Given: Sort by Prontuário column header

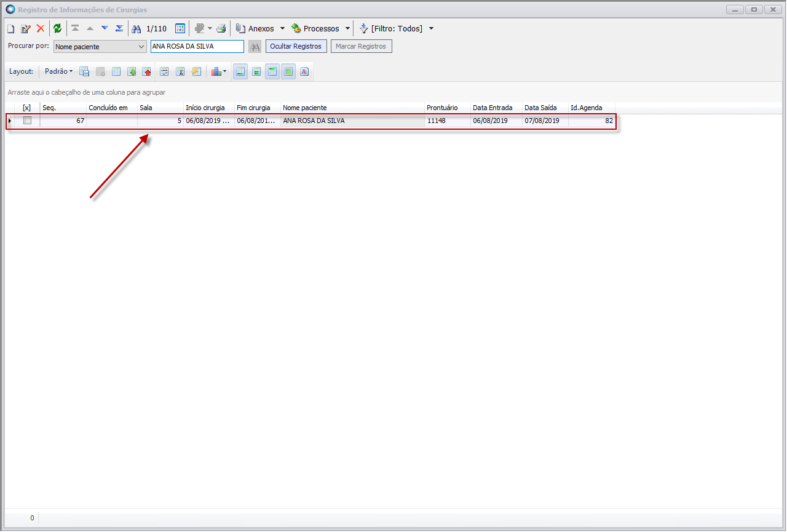Looking at the screenshot, I should pos(448,108).
